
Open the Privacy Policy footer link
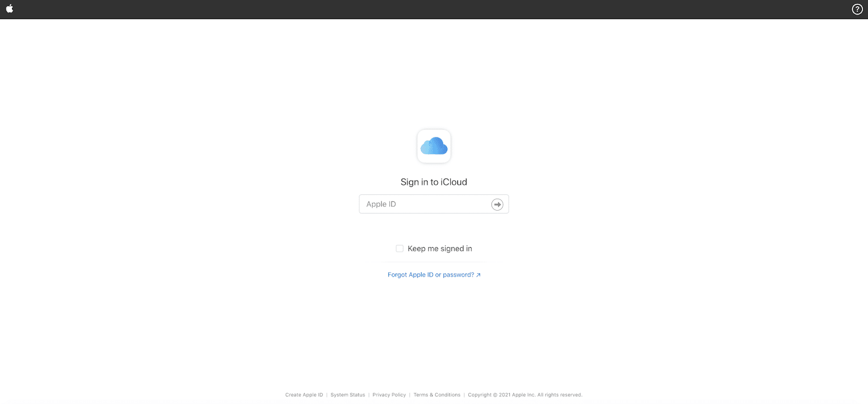coord(389,395)
